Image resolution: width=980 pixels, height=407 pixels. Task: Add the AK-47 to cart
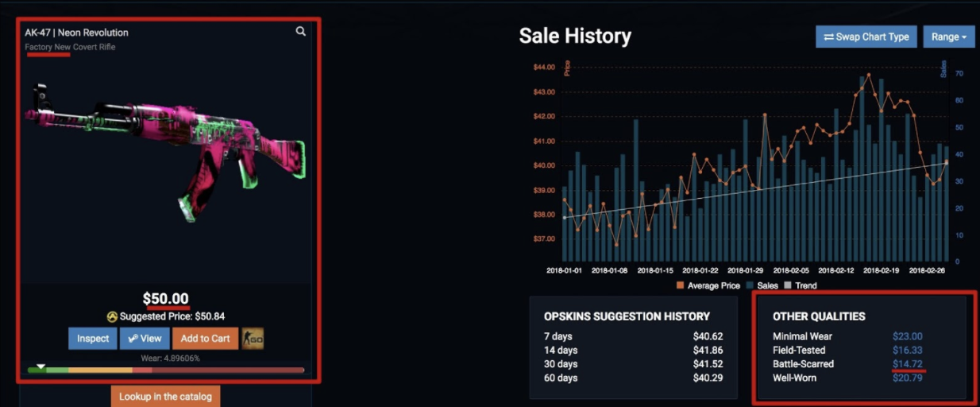[205, 339]
